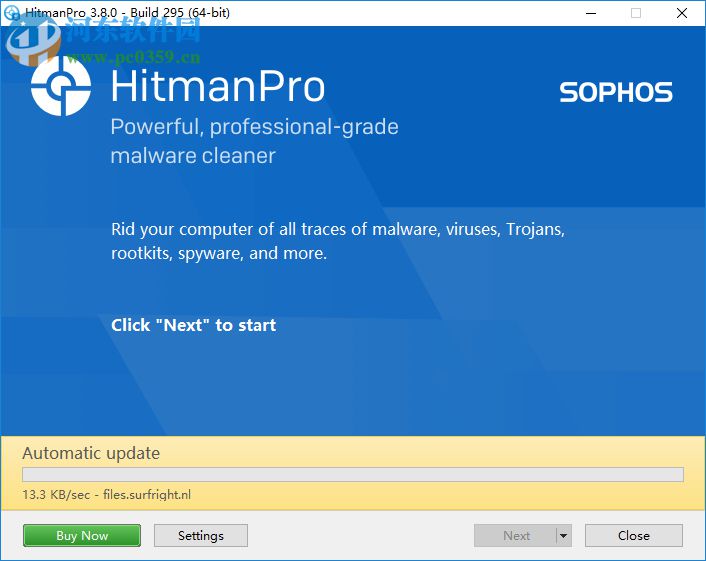Click the SOPHOS logo

(x=615, y=92)
